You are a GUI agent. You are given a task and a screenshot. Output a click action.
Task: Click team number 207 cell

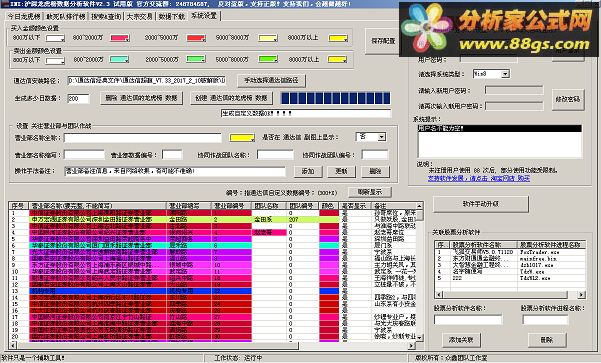pyautogui.click(x=303, y=220)
